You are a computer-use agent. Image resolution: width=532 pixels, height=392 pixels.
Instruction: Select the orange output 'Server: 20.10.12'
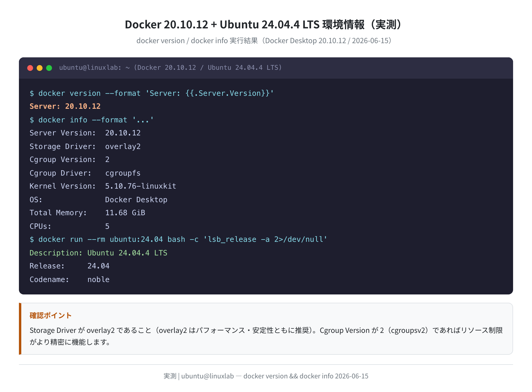click(65, 106)
